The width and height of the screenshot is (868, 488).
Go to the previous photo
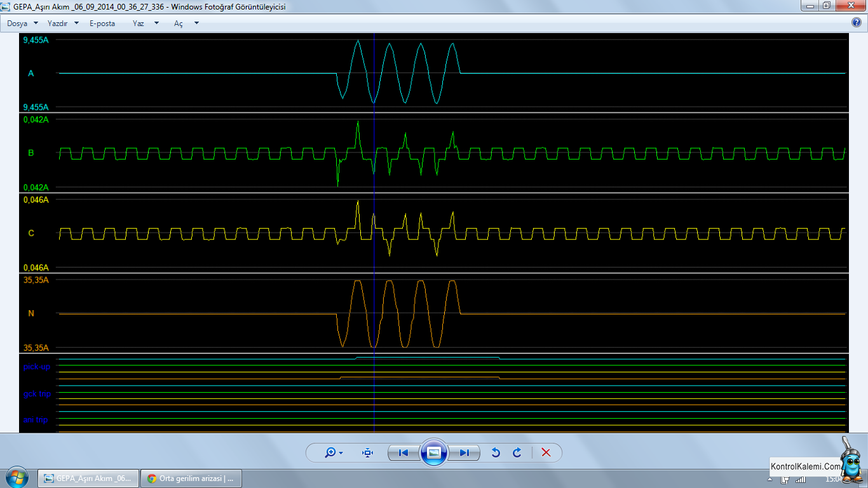403,452
